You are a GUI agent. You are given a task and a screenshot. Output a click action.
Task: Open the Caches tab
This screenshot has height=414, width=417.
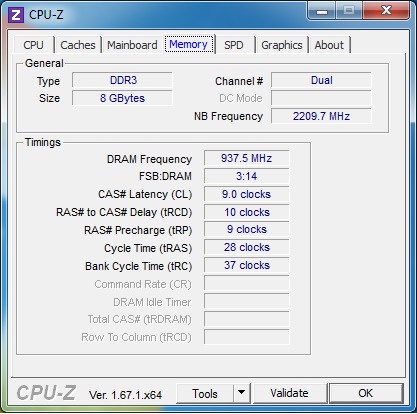(x=78, y=45)
